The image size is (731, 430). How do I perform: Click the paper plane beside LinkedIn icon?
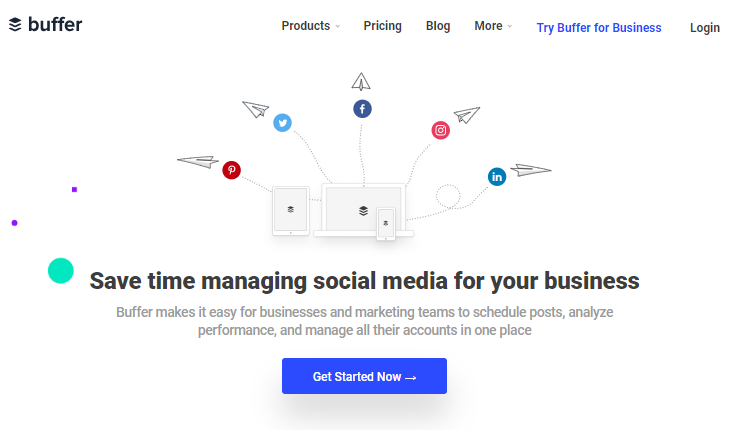pyautogui.click(x=531, y=170)
